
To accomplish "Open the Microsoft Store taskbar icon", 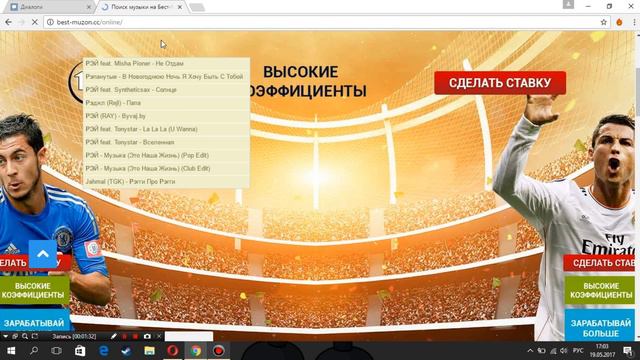I will [80, 351].
